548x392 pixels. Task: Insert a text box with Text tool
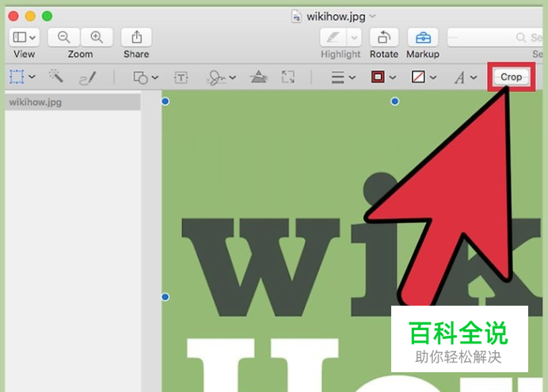(181, 78)
